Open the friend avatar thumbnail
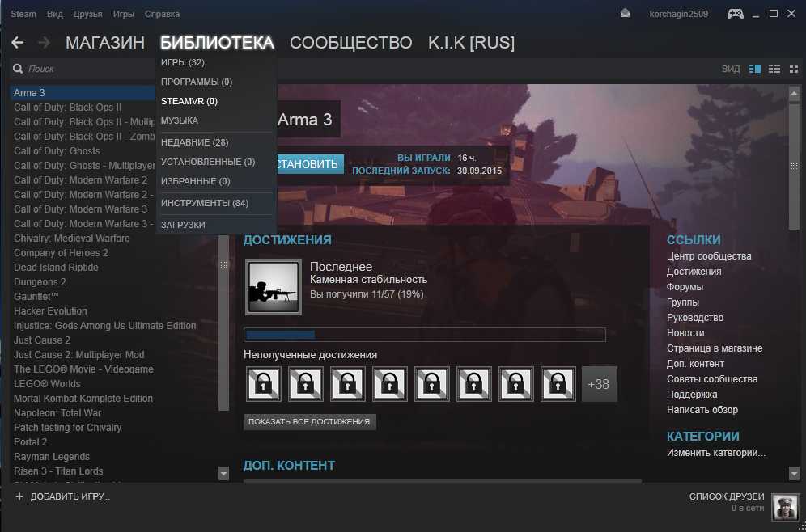Viewport: 806px width, 532px height. 786,507
